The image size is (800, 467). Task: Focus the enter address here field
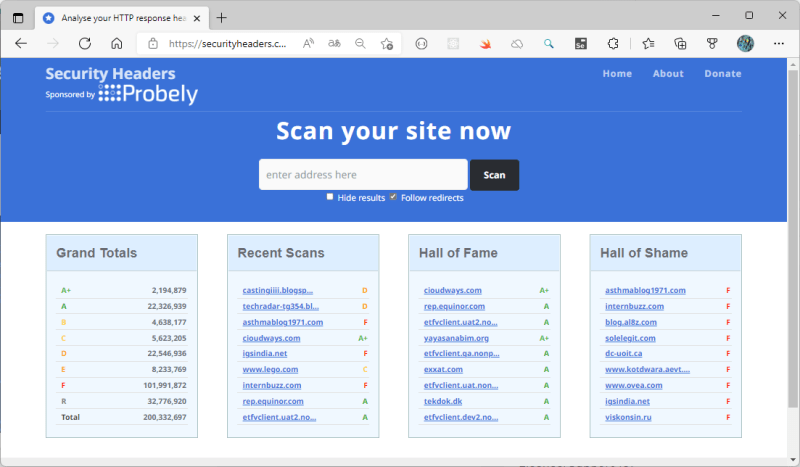coord(363,175)
